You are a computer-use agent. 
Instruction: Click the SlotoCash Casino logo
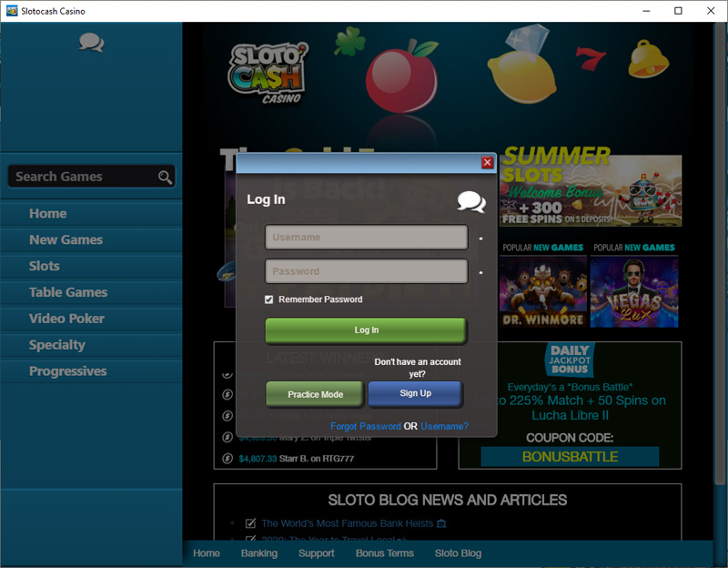click(268, 74)
